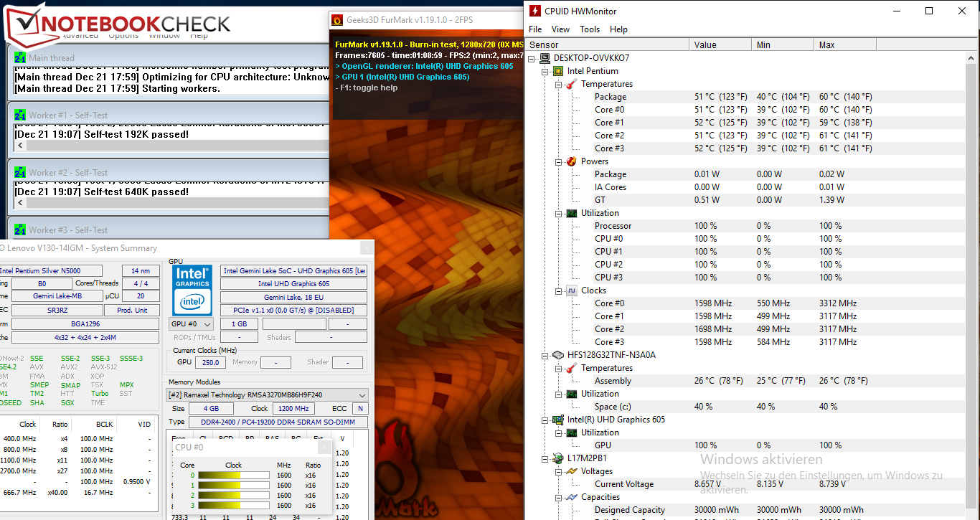980x520 pixels.
Task: Collapse the Intel Pentium Temperatures branch
Action: pos(558,84)
